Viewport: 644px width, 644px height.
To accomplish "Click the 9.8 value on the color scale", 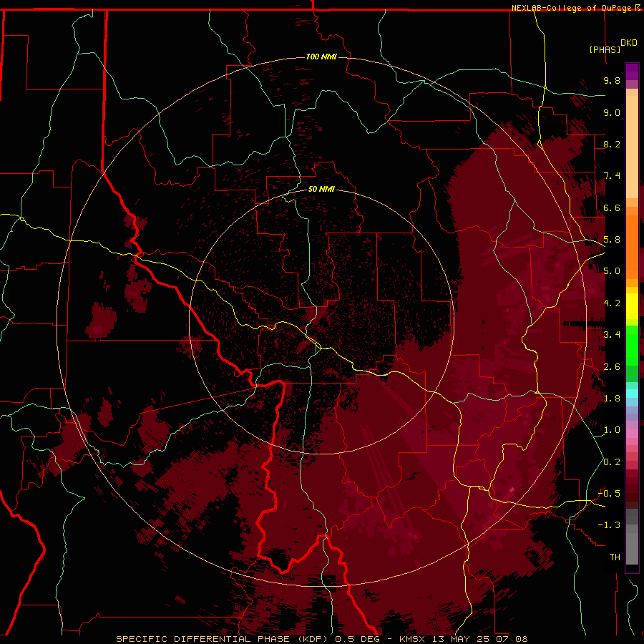I will pyautogui.click(x=612, y=80).
